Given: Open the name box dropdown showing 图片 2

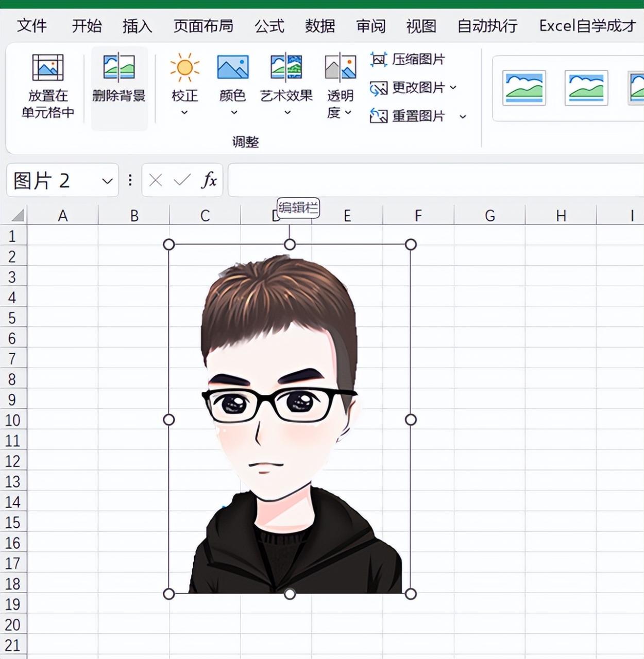Looking at the screenshot, I should [107, 181].
